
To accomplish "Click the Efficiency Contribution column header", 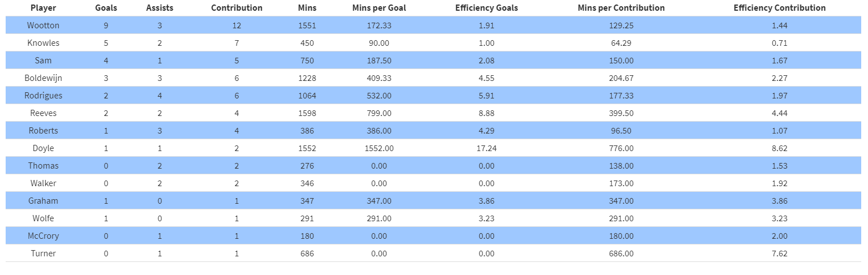I will click(779, 8).
